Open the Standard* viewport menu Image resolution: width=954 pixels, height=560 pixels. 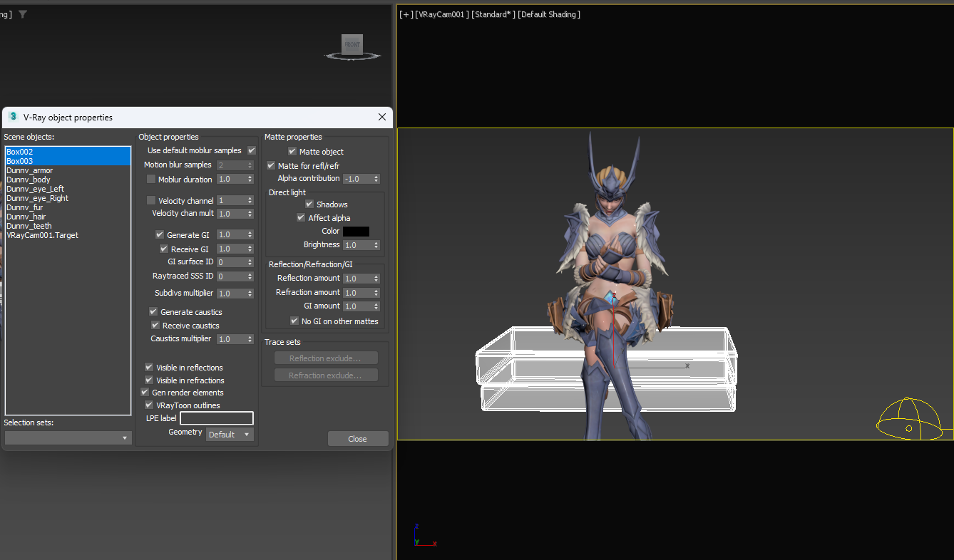pyautogui.click(x=493, y=14)
